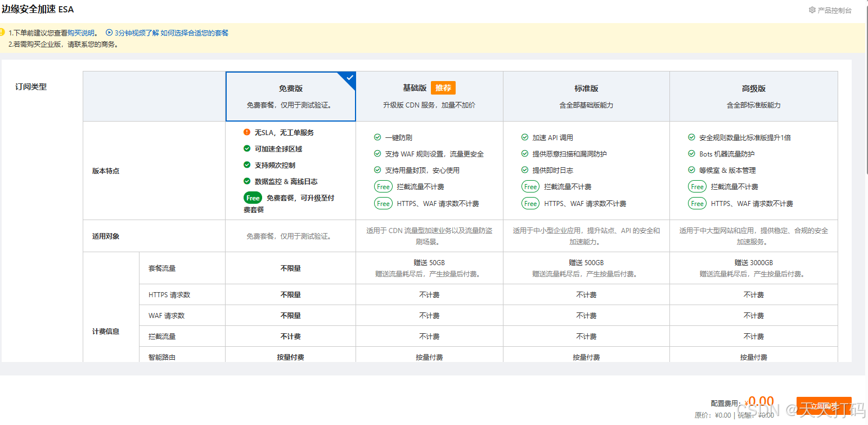
Task: Click the play icon before 3分钟视频了解
Action: click(109, 33)
